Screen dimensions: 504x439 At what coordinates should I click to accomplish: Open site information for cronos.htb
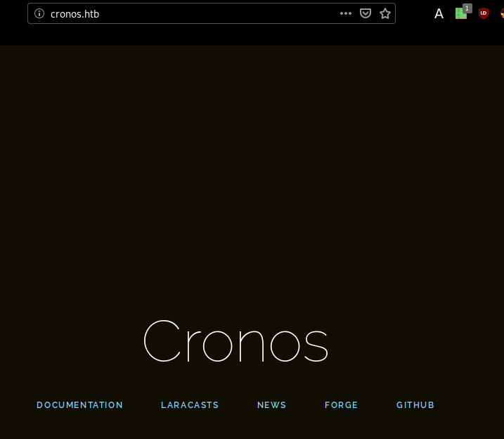[x=39, y=13]
